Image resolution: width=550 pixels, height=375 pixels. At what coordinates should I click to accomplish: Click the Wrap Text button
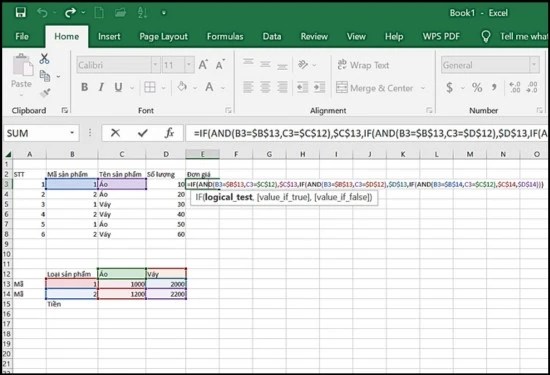[363, 65]
